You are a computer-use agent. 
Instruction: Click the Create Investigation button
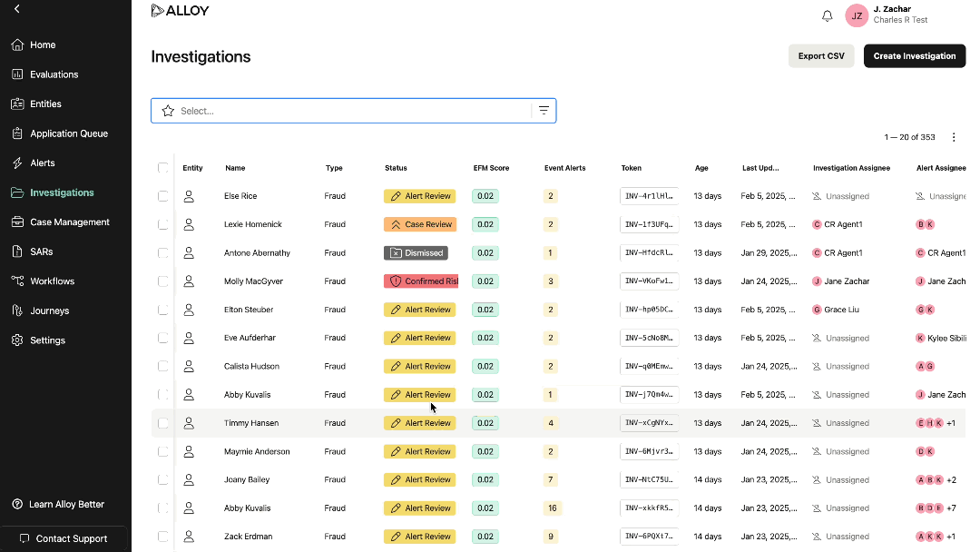[x=914, y=56]
